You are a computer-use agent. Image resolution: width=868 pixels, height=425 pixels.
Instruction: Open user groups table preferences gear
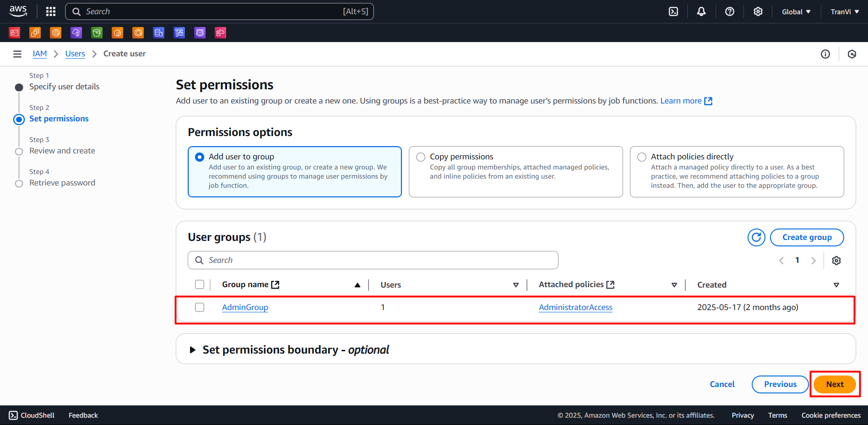click(836, 261)
